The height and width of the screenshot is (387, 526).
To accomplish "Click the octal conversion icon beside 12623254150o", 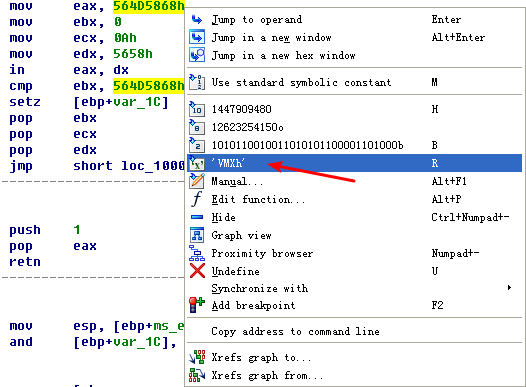I will (x=197, y=127).
